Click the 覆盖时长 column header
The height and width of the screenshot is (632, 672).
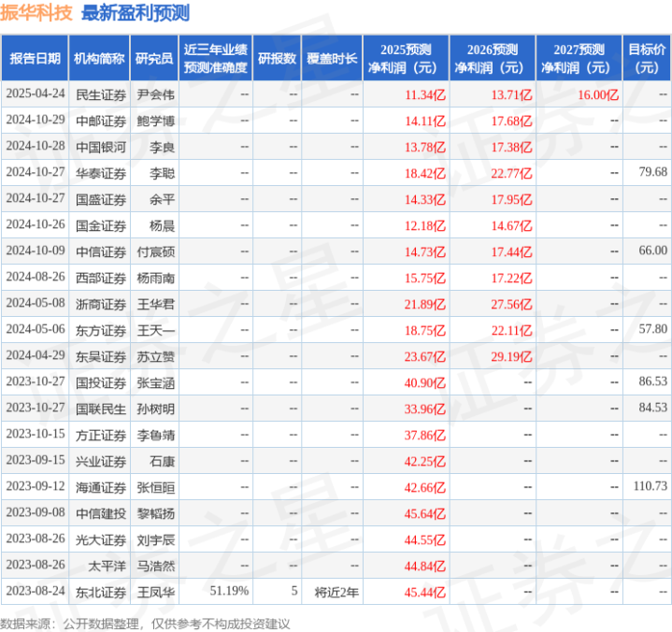tap(332, 59)
